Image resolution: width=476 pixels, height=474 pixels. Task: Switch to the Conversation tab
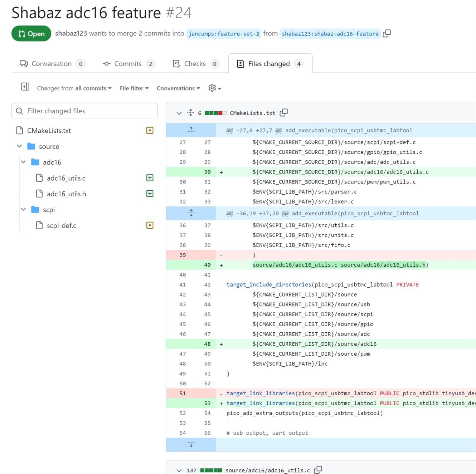[x=53, y=64]
